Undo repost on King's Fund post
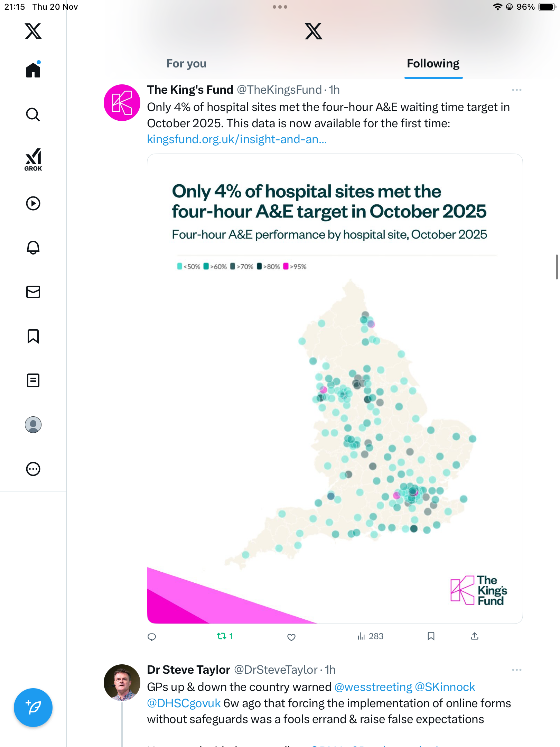 click(x=222, y=636)
